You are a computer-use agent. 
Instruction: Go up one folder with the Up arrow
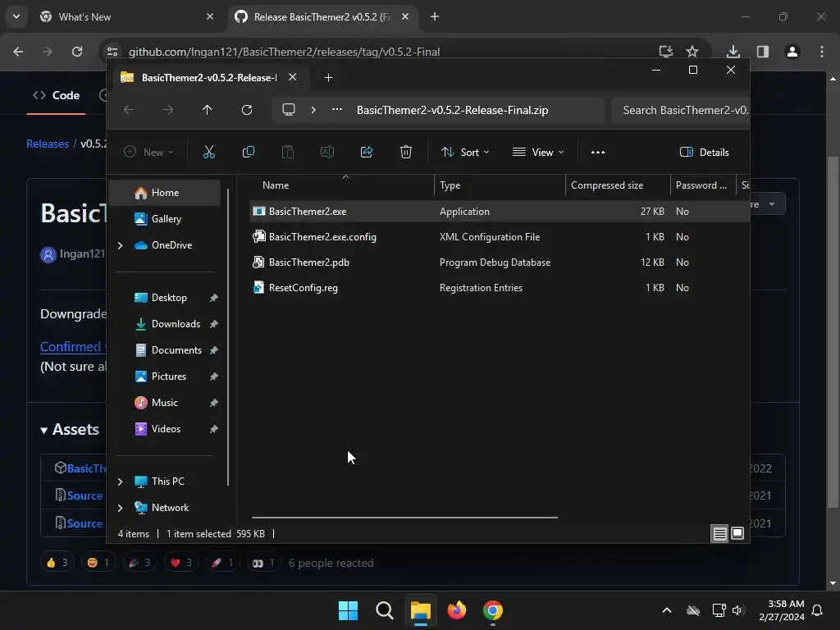208,110
